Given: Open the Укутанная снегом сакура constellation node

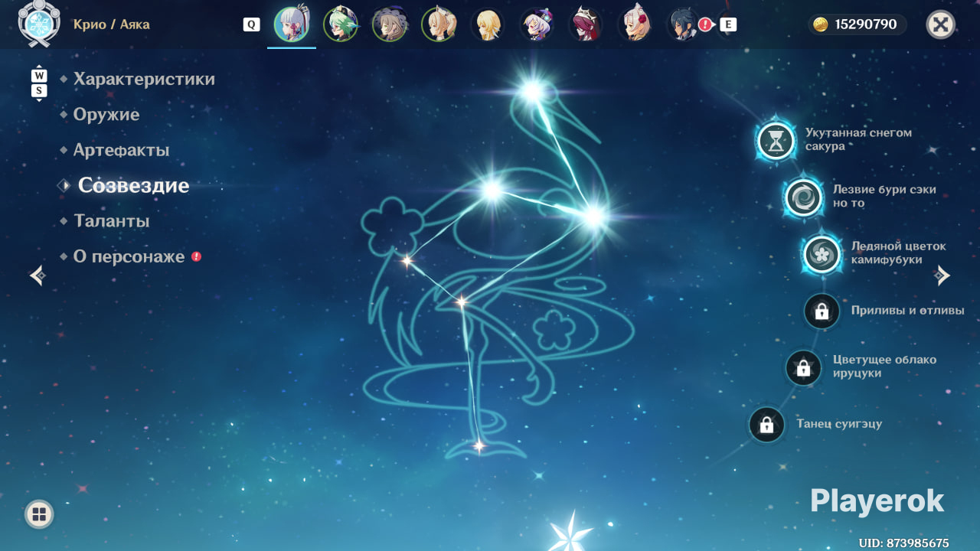Looking at the screenshot, I should coord(777,141).
